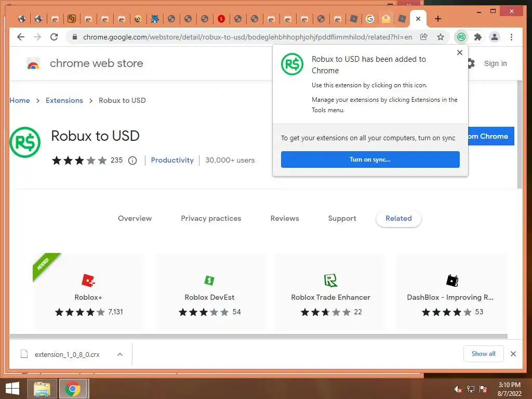Click the chrome web store logo
532x399 pixels.
click(x=33, y=63)
